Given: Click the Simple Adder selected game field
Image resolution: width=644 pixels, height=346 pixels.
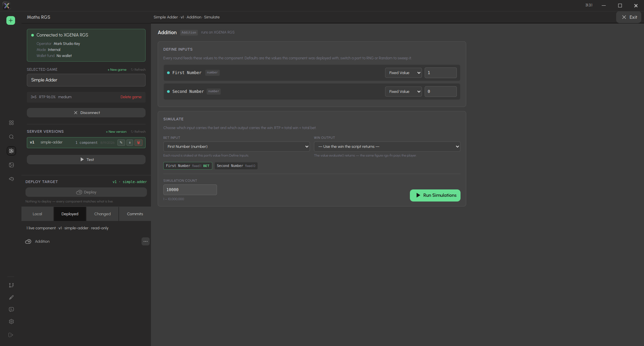Looking at the screenshot, I should [x=86, y=80].
